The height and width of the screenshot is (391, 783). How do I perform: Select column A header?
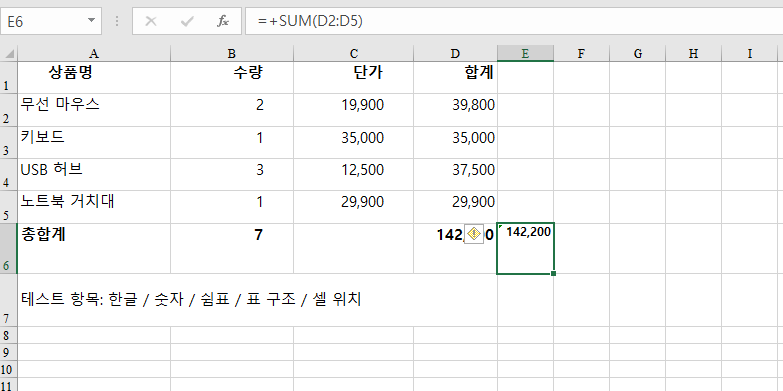tap(94, 53)
